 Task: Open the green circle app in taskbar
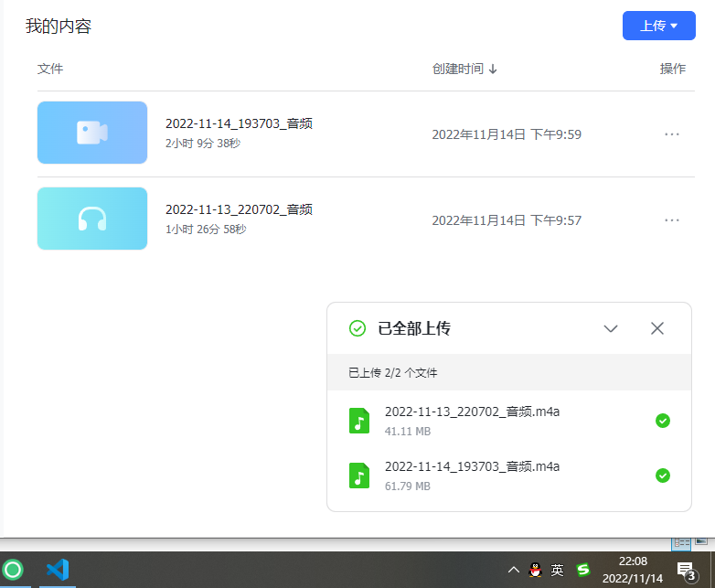click(x=13, y=570)
